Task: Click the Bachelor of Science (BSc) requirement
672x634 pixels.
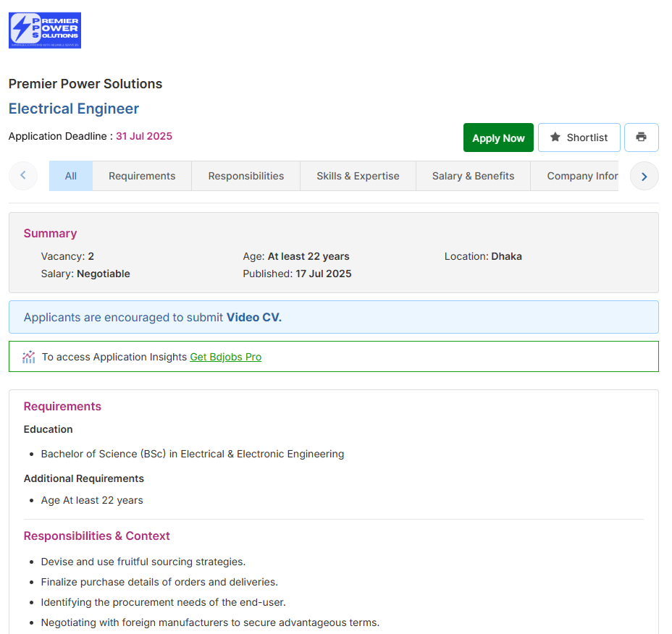Action: [193, 454]
